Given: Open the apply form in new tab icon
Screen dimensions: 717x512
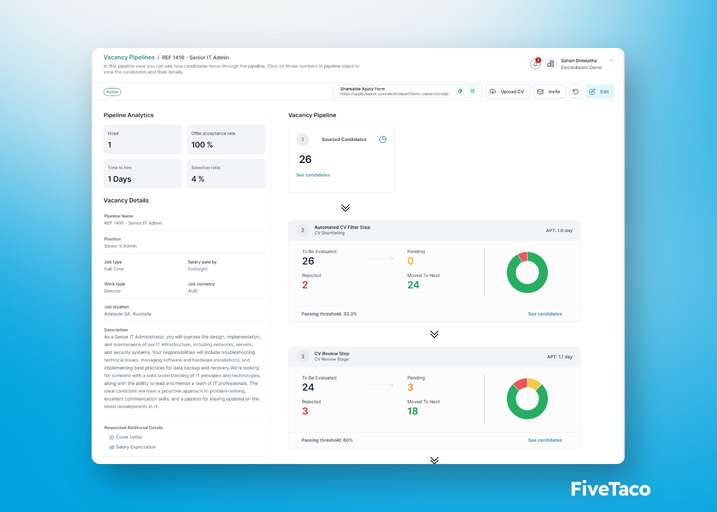Looking at the screenshot, I should pos(473,91).
